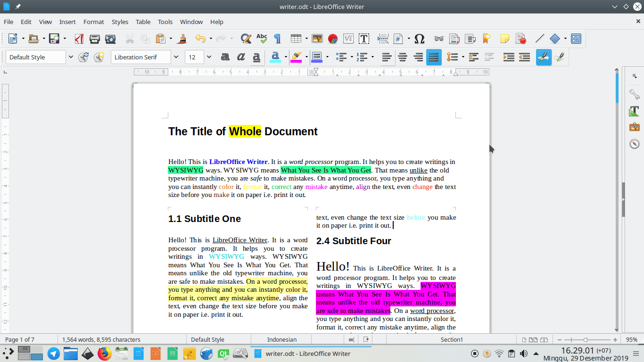
Task: Click the Undo arrow
Action: coord(200,39)
